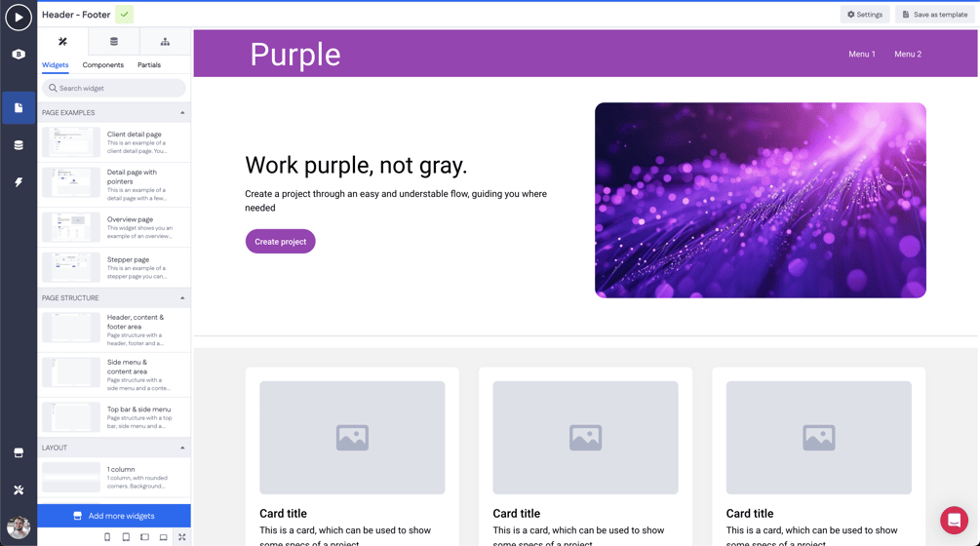Click the Add more widgets button
This screenshot has width=980, height=546.
tap(114, 516)
